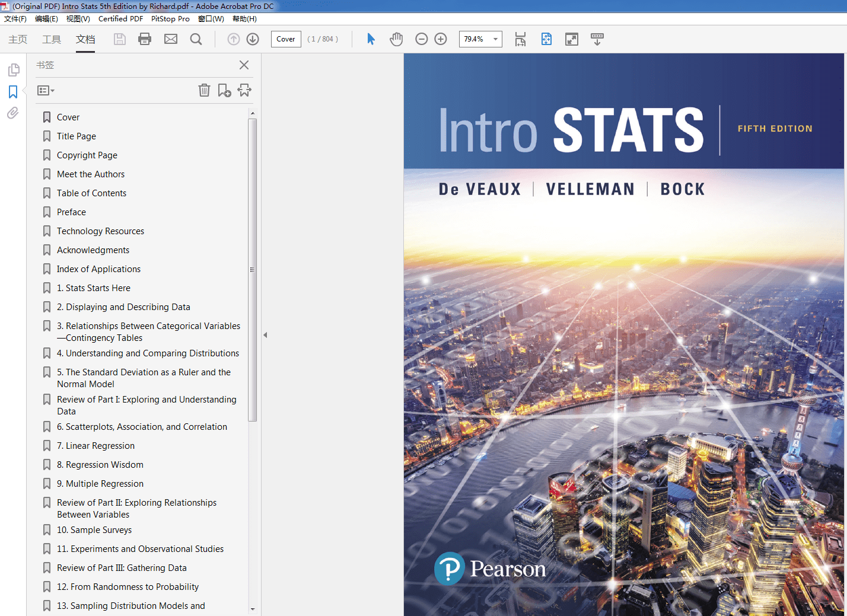Jump to next page with down arrow
847x616 pixels.
[252, 39]
